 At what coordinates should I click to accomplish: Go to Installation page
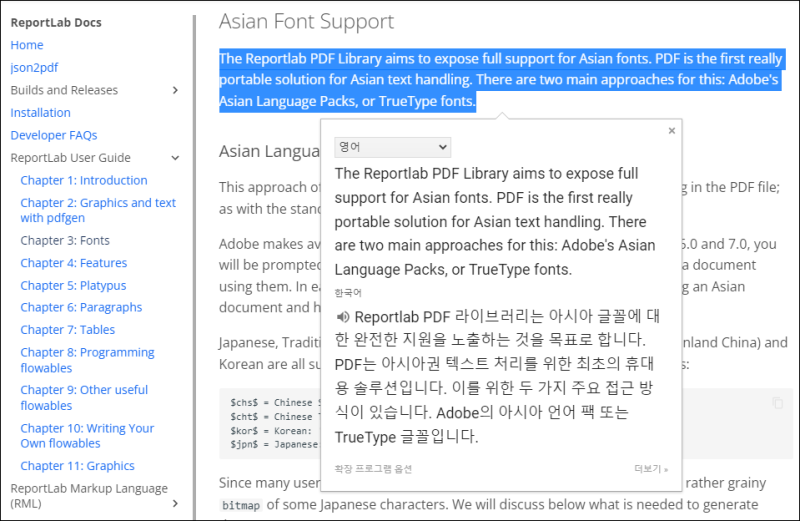click(40, 113)
